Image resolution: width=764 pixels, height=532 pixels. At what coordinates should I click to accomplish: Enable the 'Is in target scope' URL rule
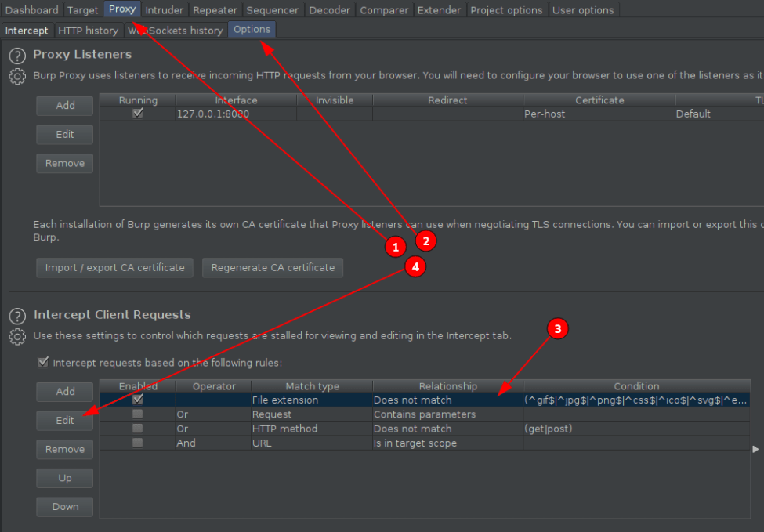[138, 443]
